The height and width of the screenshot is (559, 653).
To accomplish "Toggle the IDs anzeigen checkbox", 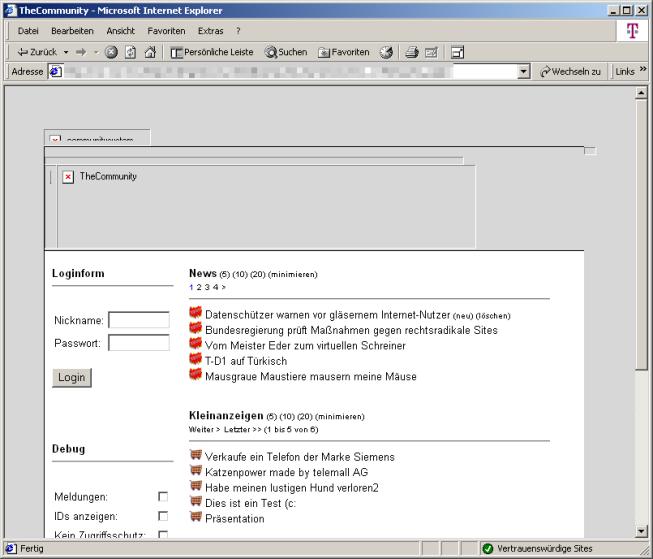I will (x=163, y=516).
